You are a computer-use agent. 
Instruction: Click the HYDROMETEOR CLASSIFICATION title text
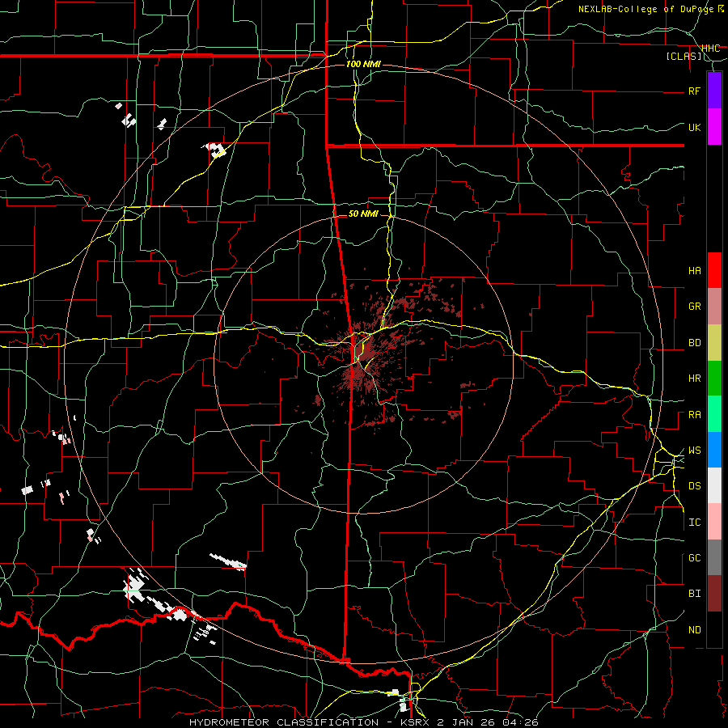[284, 722]
